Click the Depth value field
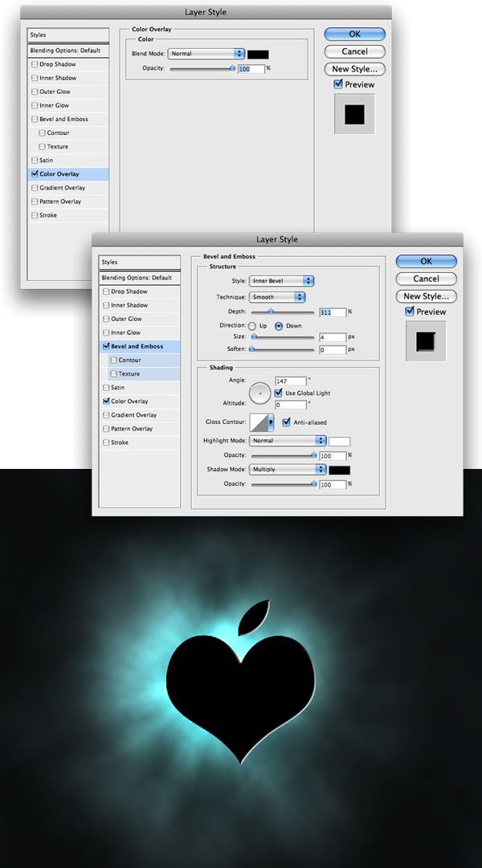Screen dimensions: 482x868 click(x=333, y=312)
